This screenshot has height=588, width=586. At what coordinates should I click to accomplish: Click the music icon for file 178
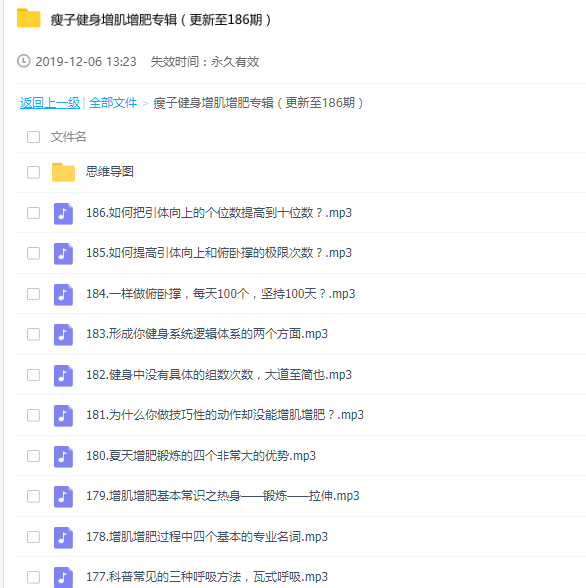click(63, 537)
